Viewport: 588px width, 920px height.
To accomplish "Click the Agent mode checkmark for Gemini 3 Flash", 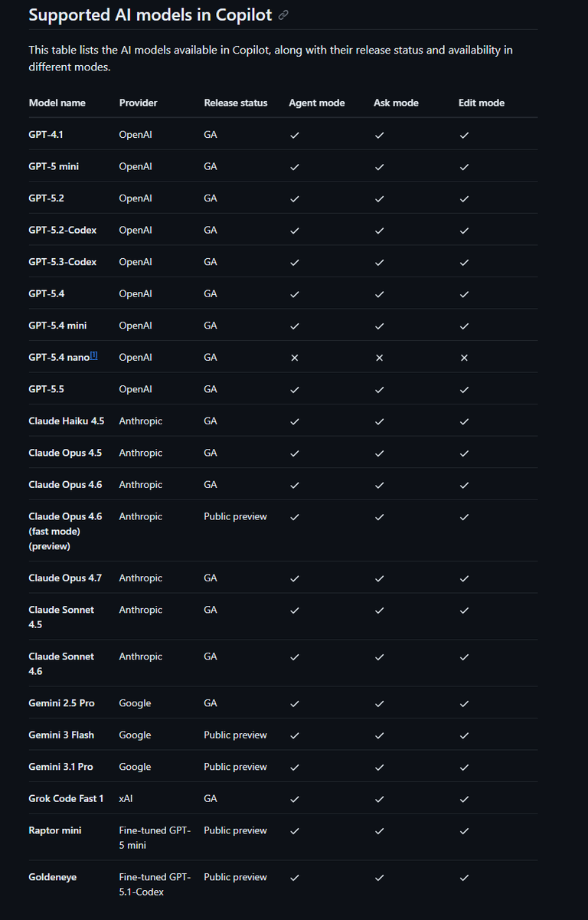I will click(x=295, y=735).
